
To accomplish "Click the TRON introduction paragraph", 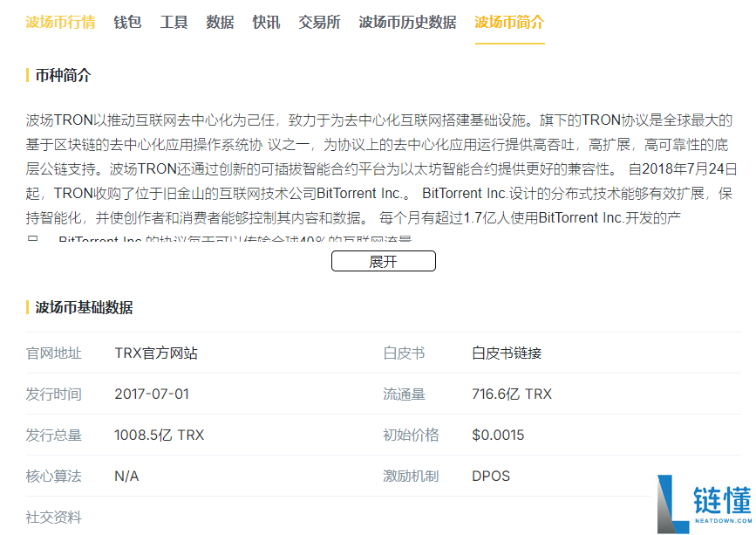I will tap(381, 175).
